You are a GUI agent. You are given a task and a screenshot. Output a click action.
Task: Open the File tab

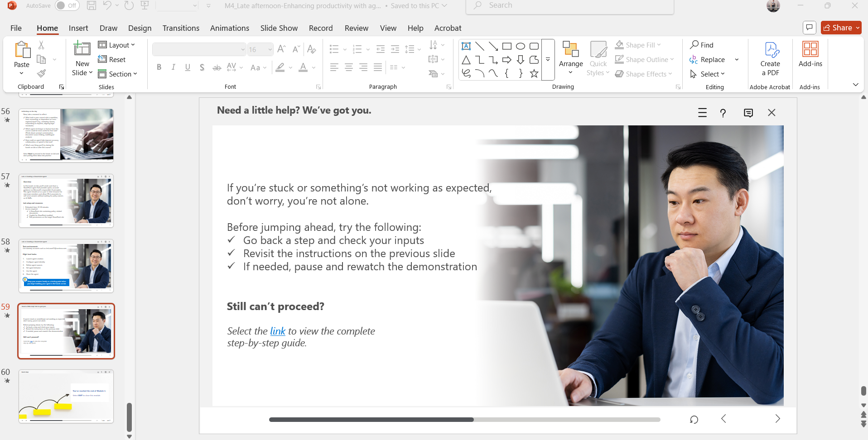pyautogui.click(x=16, y=28)
